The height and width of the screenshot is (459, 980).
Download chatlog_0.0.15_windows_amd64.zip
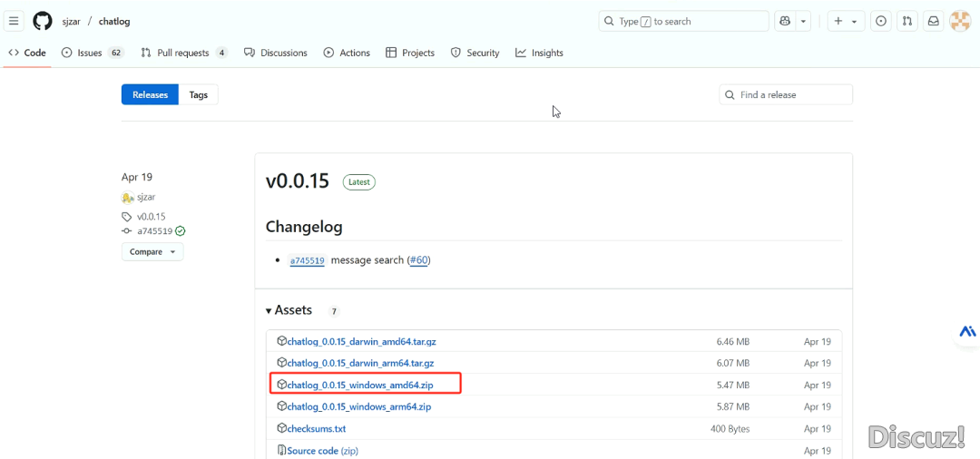click(359, 386)
